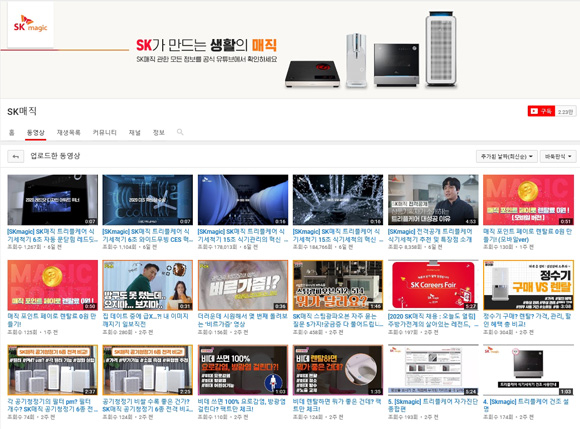This screenshot has height=429, width=580.
Task: Play the 정수기 구매 VS 렌탈 video thumbnail
Action: pos(528,285)
